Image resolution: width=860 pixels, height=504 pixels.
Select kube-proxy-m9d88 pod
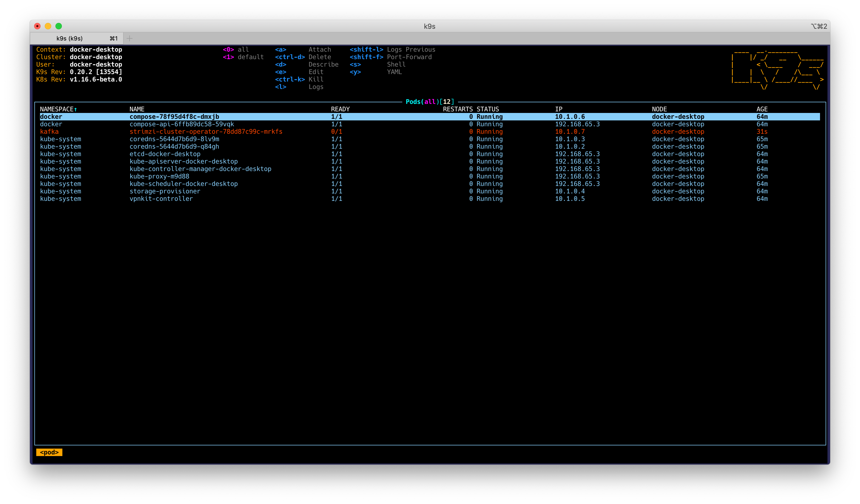point(430,177)
